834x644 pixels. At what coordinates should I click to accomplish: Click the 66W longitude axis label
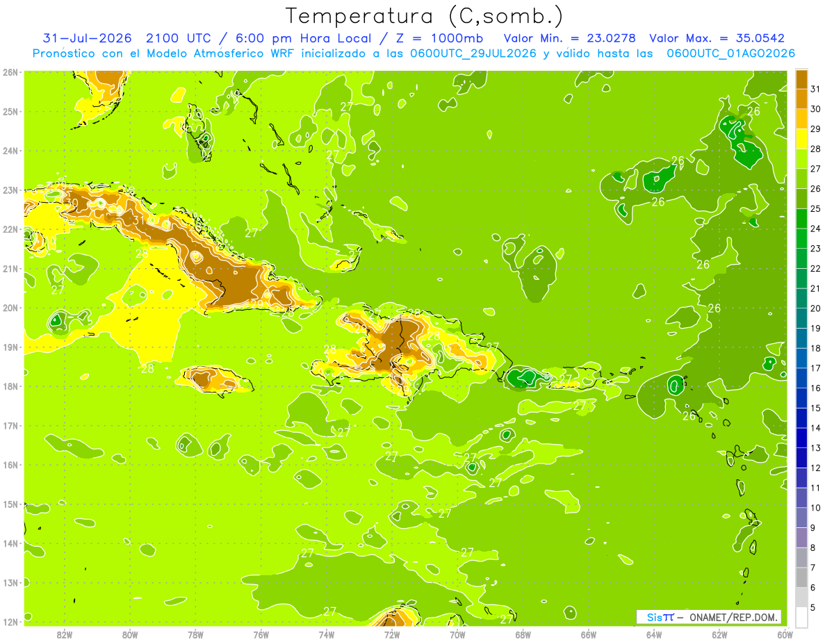[x=589, y=634]
